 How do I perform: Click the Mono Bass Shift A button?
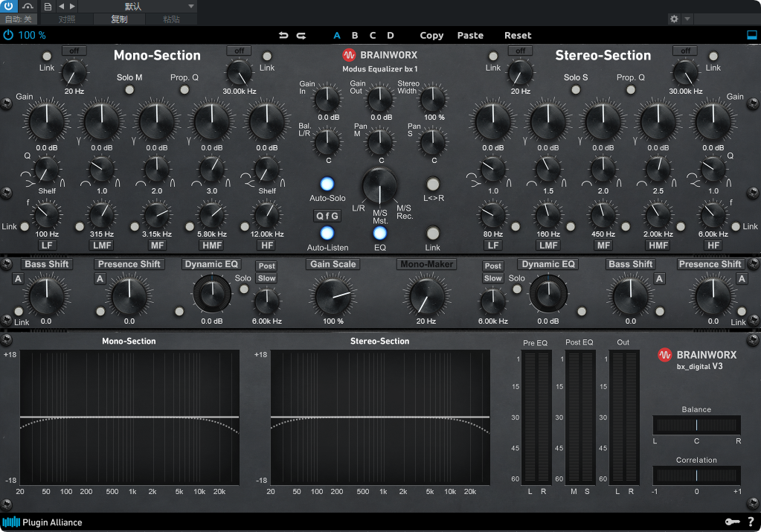click(x=18, y=278)
